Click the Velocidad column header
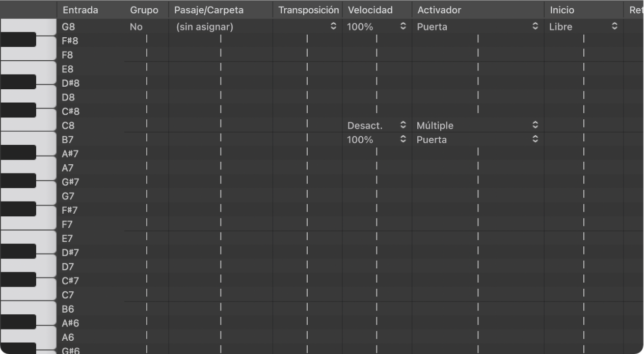The width and height of the screenshot is (644, 354). click(370, 10)
